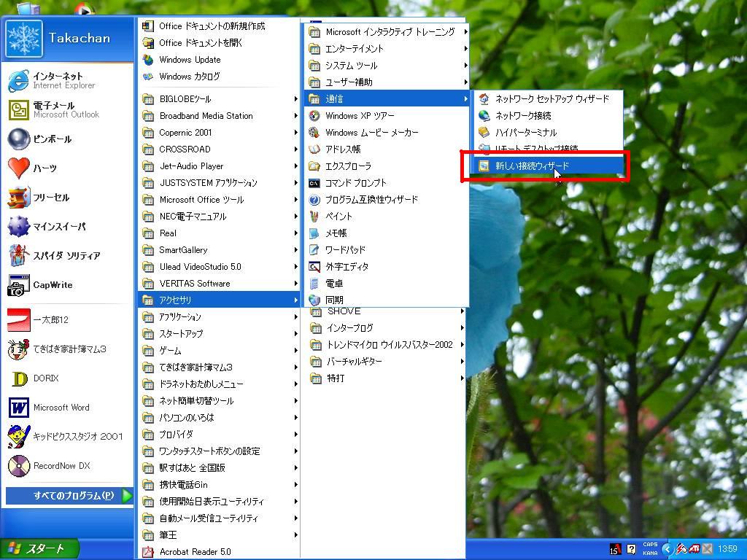Launch the Microsoft Outlook e-mail icon

pyautogui.click(x=18, y=109)
